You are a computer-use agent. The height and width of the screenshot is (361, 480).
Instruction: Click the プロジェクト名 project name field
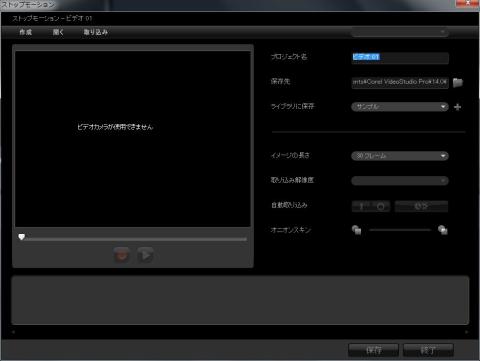click(x=400, y=57)
